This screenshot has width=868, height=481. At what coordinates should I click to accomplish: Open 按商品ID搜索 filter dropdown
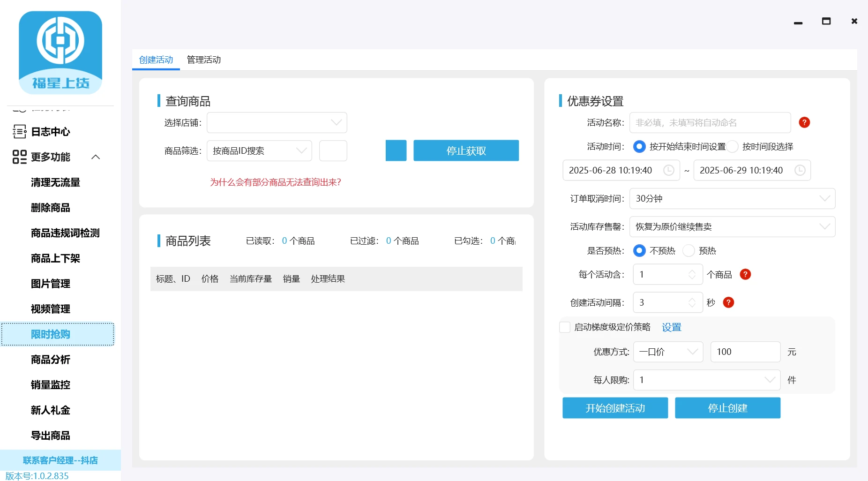pyautogui.click(x=259, y=150)
